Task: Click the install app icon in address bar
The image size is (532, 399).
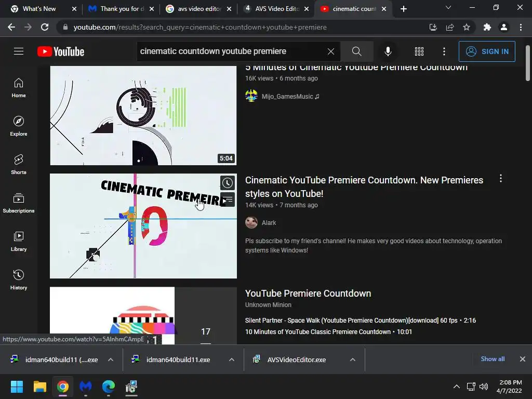Action: 433,27
